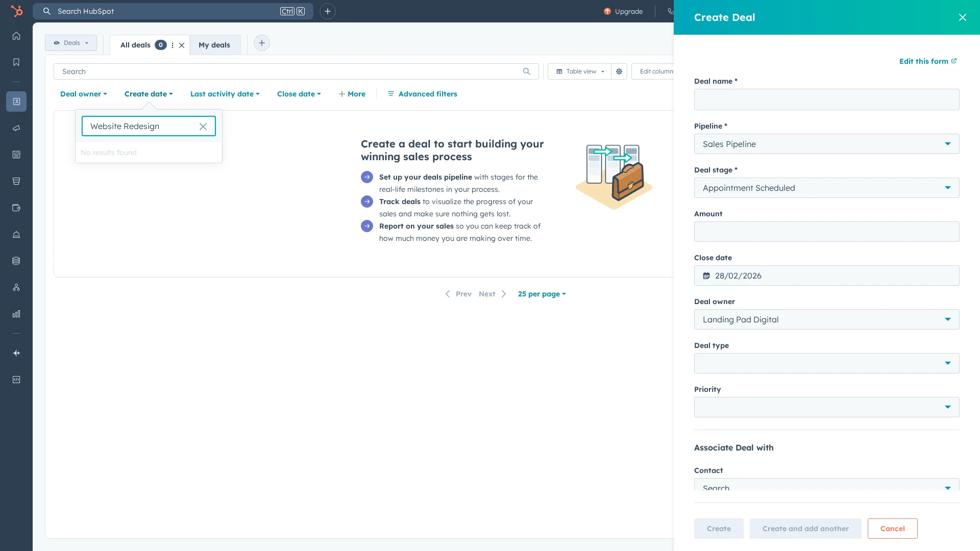Open the Deal owner filter
This screenshot has height=551, width=980.
click(x=83, y=94)
